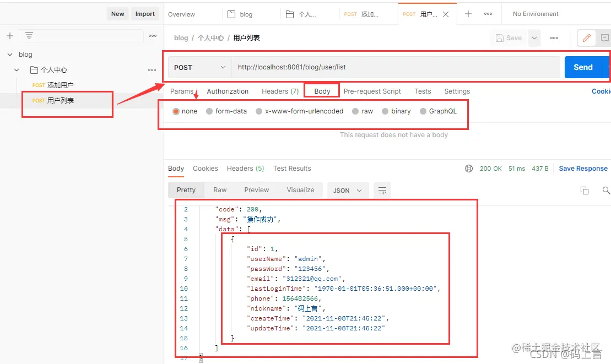Open the request Settings tab

click(x=457, y=91)
